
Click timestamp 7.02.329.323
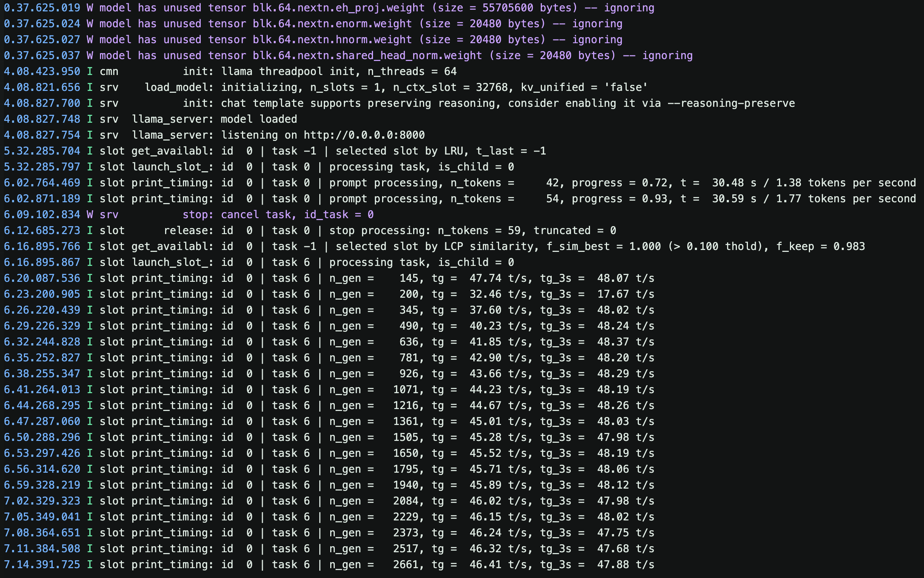tap(42, 501)
